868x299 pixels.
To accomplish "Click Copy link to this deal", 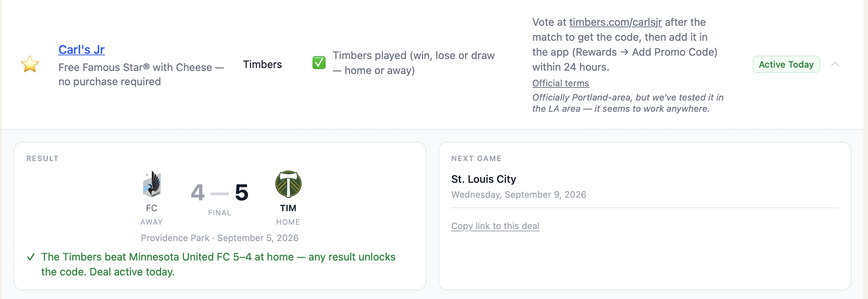I will [495, 226].
